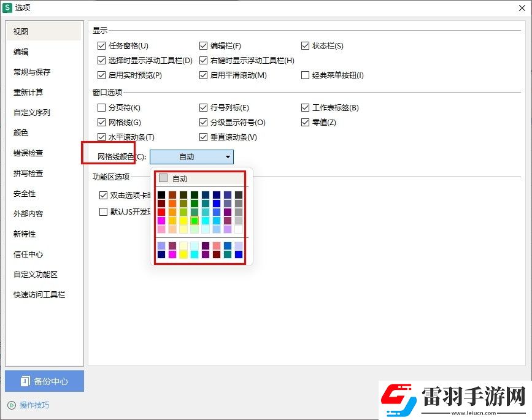
Task: Open the gridline color dropdown arrow
Action: [228, 157]
